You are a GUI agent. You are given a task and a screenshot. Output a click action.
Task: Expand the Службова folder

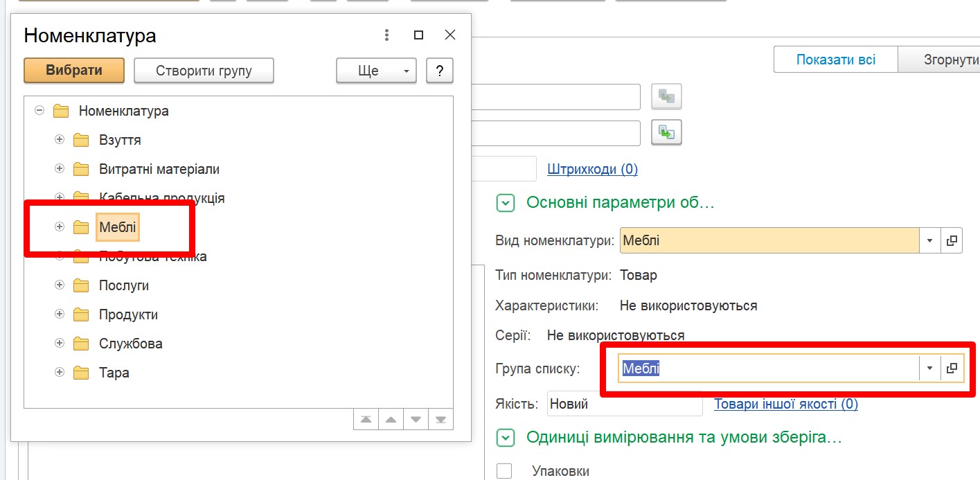tap(60, 343)
